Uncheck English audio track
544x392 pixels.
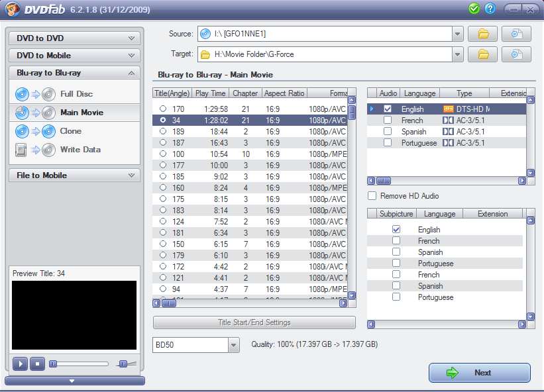(388, 109)
